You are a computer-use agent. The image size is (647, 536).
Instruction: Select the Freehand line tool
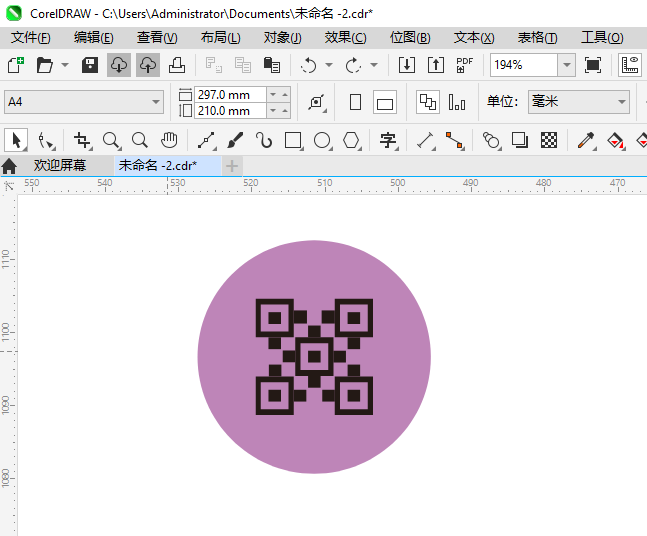click(206, 141)
